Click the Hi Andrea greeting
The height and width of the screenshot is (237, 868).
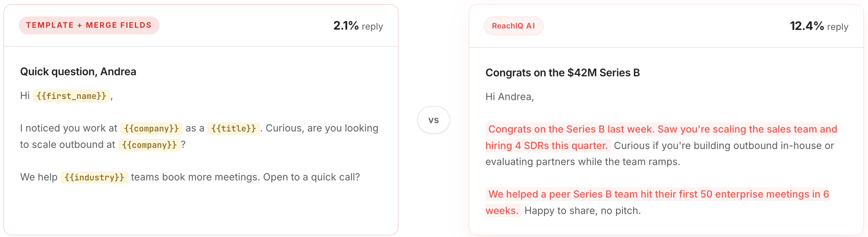[x=509, y=97]
